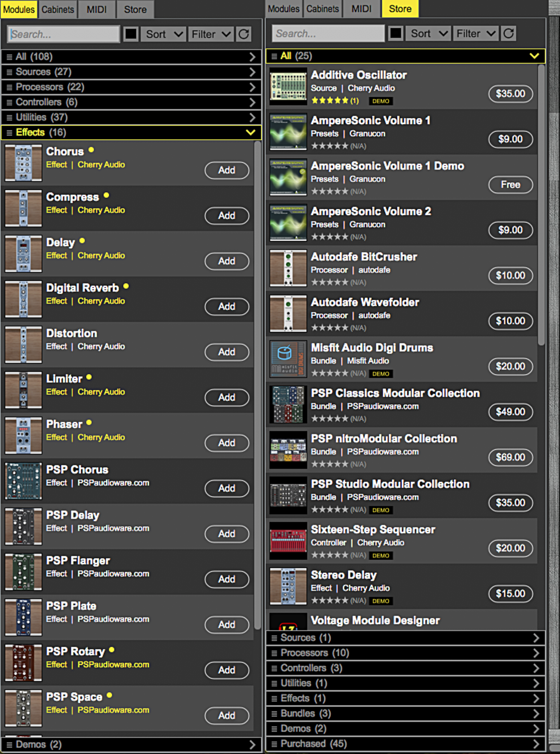The image size is (560, 754).
Task: Click the PSP nitroModular Collection icon
Action: (x=288, y=451)
